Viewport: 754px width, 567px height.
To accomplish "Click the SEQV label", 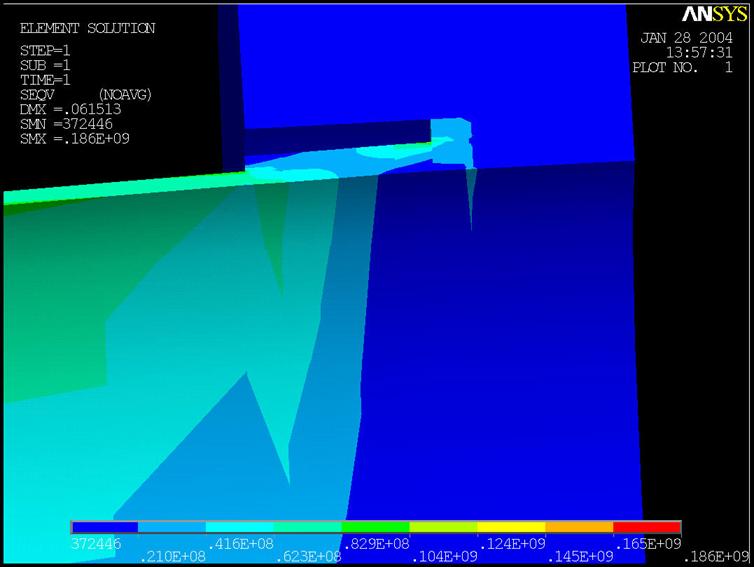I will [37, 95].
